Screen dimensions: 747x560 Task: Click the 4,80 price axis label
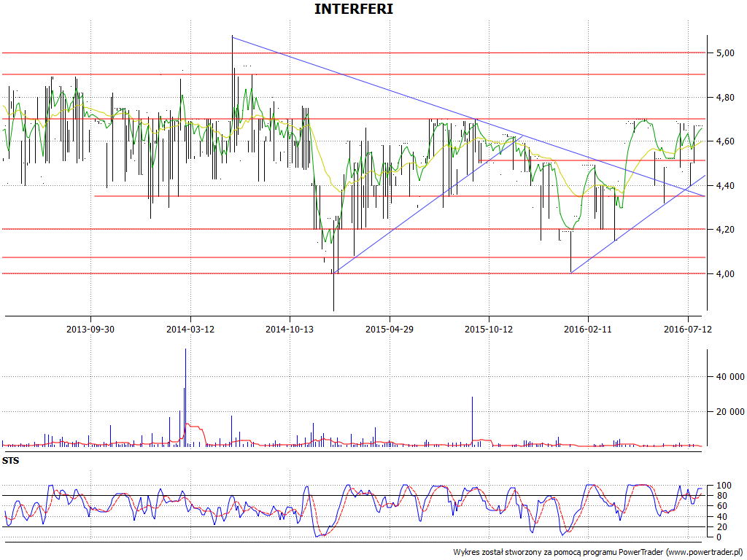[x=725, y=98]
